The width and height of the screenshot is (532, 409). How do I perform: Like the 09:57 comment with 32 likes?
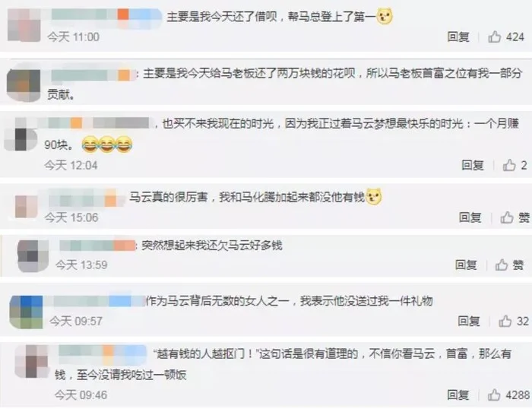505,321
